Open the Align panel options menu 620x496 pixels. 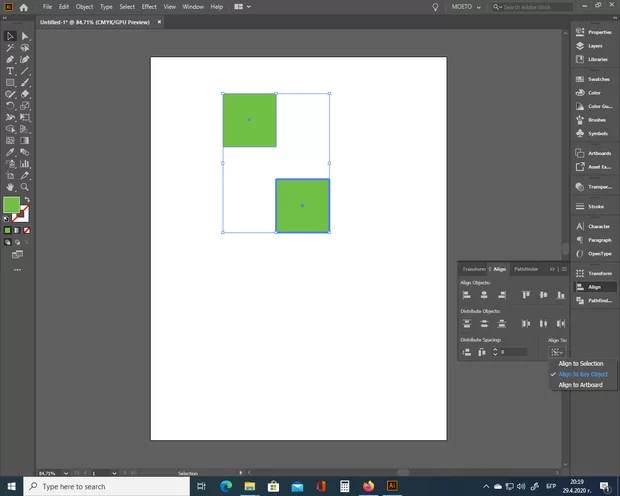[564, 269]
